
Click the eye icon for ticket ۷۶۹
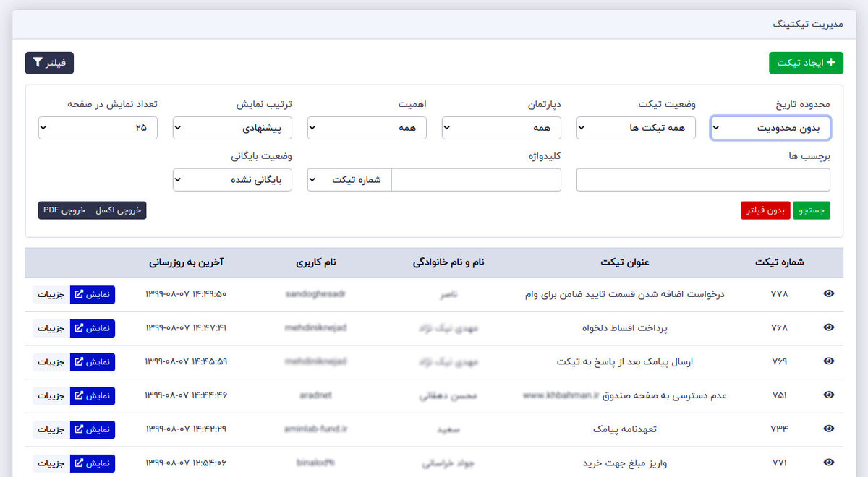(829, 361)
